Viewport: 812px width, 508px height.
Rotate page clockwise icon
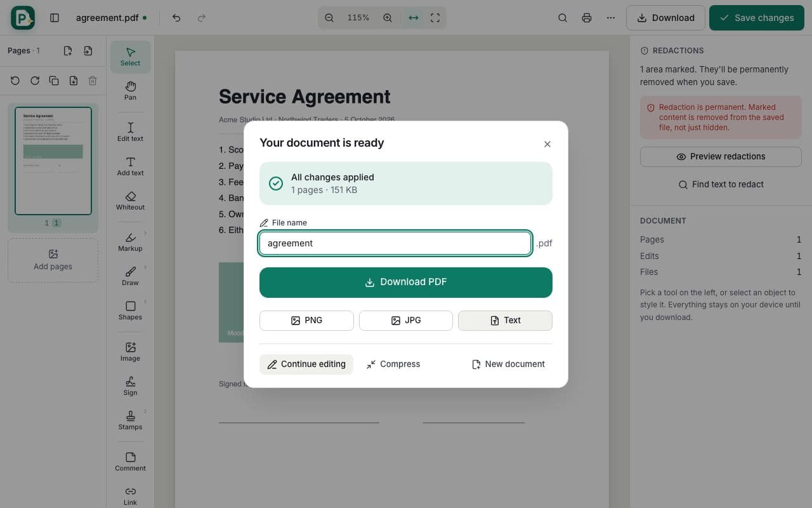pos(35,81)
